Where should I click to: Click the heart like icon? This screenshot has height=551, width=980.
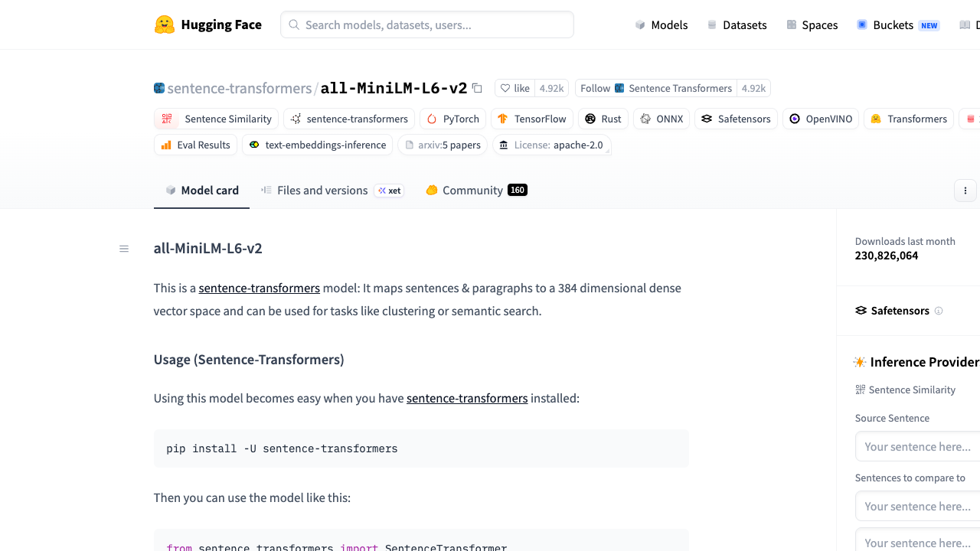pos(505,88)
